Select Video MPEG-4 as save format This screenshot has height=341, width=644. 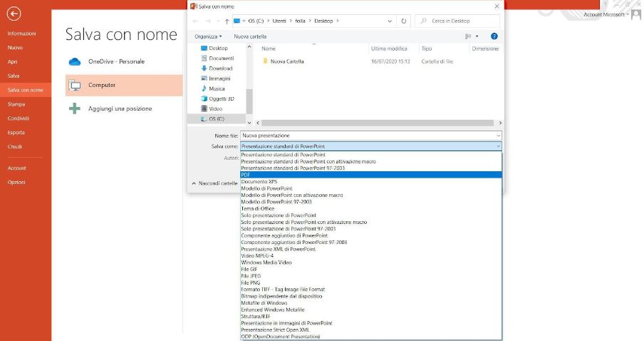pos(257,255)
